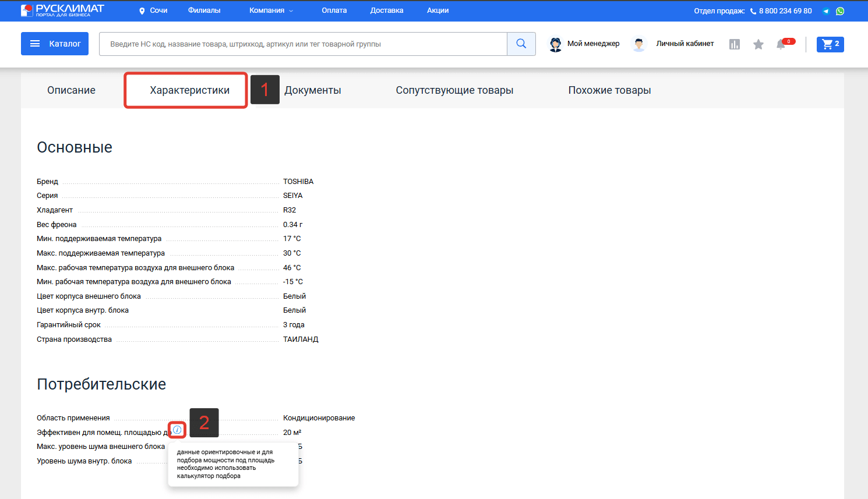
Task: Click the Хладагент label
Action: (x=55, y=210)
